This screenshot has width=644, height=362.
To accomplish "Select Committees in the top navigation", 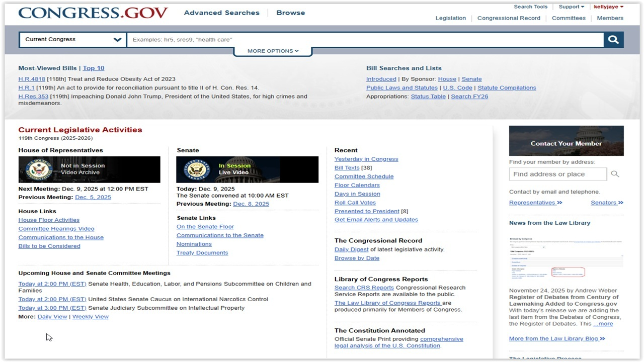I will tap(569, 18).
